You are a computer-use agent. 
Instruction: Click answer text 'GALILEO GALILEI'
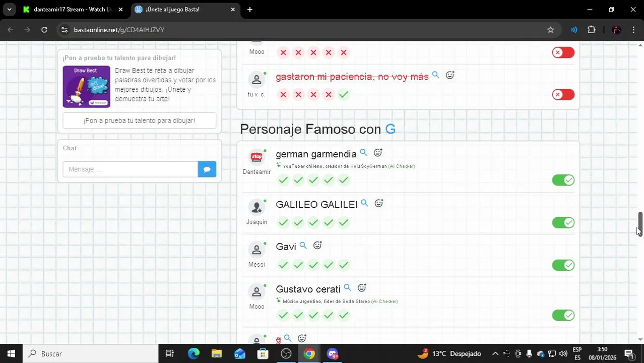316,204
